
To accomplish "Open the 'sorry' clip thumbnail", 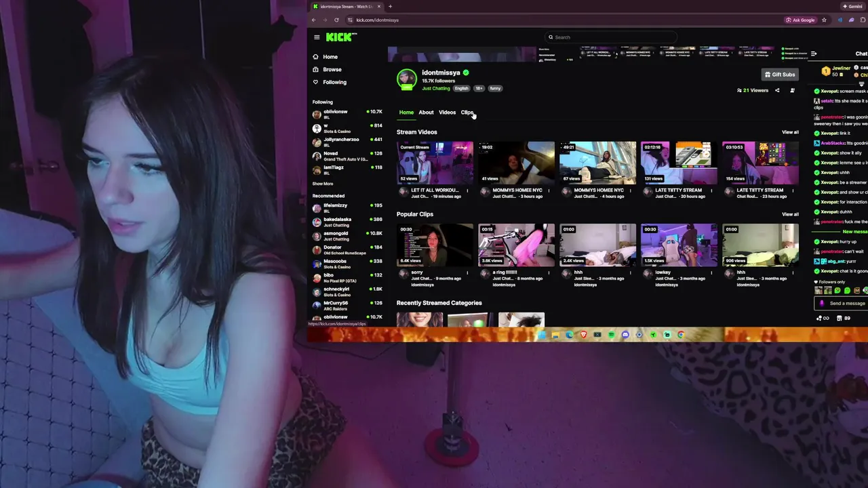I will pos(435,245).
